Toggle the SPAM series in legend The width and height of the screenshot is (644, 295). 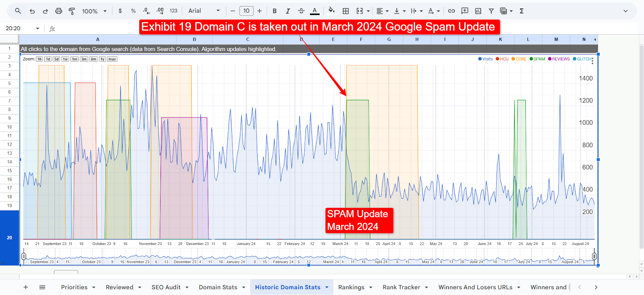[x=537, y=59]
